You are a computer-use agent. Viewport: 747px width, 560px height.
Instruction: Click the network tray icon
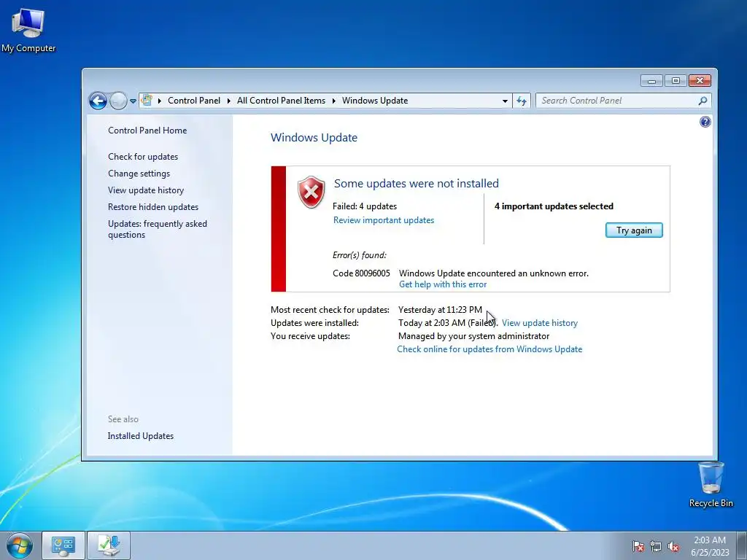coord(656,546)
